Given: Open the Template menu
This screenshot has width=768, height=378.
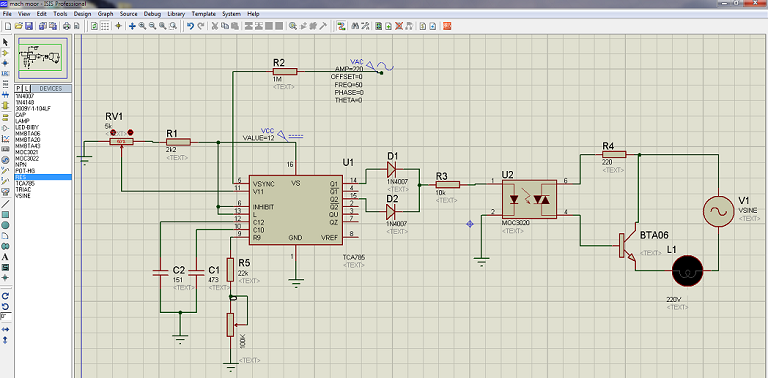Looking at the screenshot, I should [204, 14].
